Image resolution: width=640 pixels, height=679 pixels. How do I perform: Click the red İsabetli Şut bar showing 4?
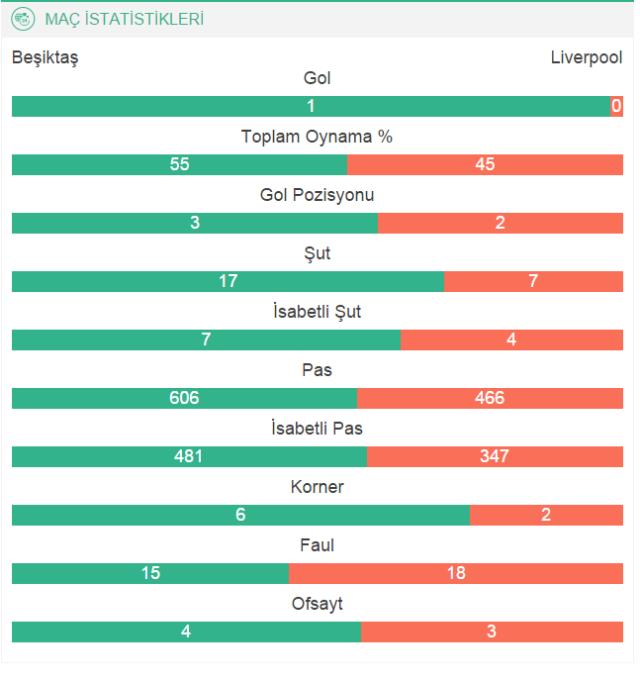[512, 340]
